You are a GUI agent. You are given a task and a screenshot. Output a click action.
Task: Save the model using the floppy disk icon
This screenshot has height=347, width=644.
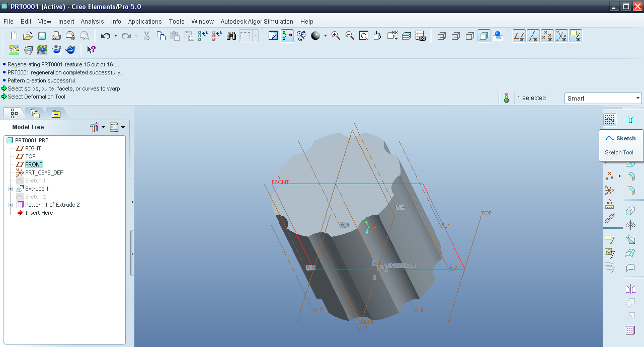(42, 36)
